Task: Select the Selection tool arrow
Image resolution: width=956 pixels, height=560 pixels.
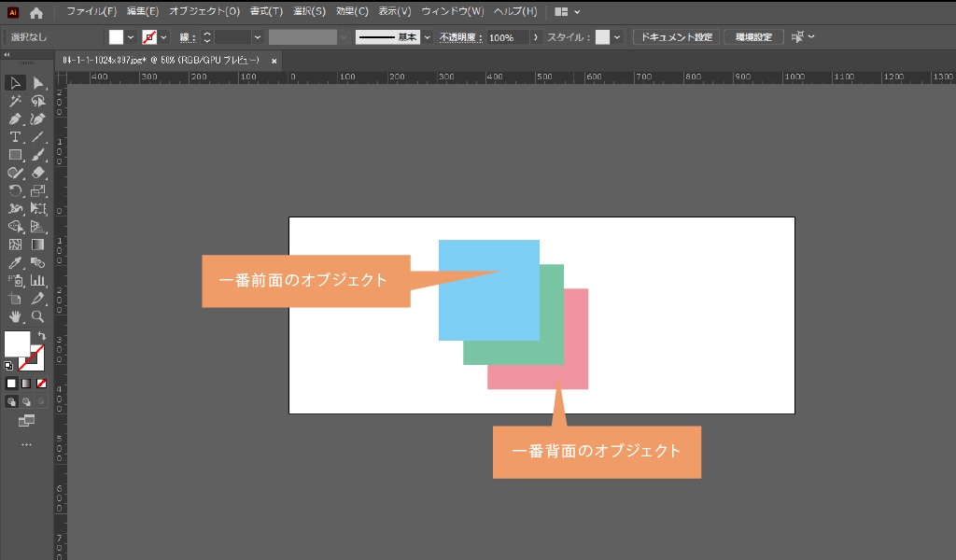Action: [x=15, y=84]
